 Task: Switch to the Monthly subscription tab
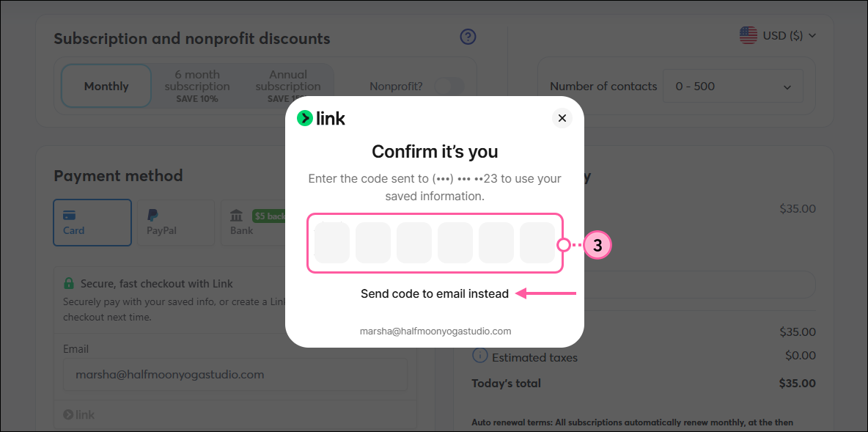tap(106, 86)
